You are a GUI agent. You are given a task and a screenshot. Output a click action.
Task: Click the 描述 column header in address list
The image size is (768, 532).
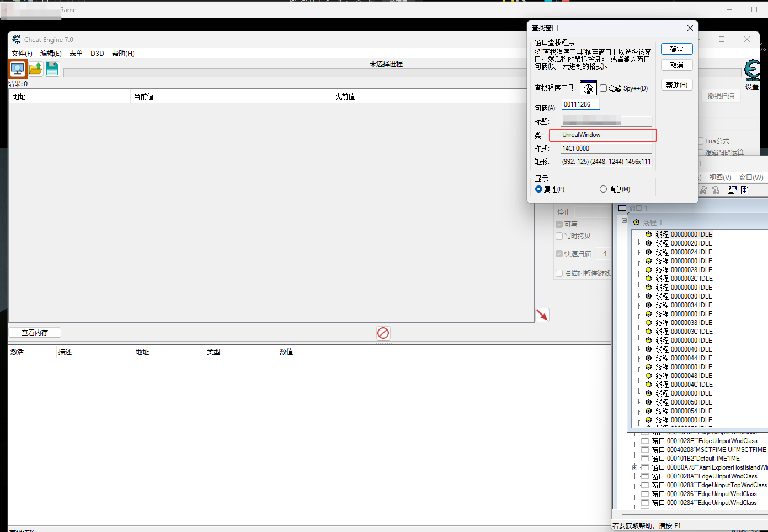click(95, 352)
